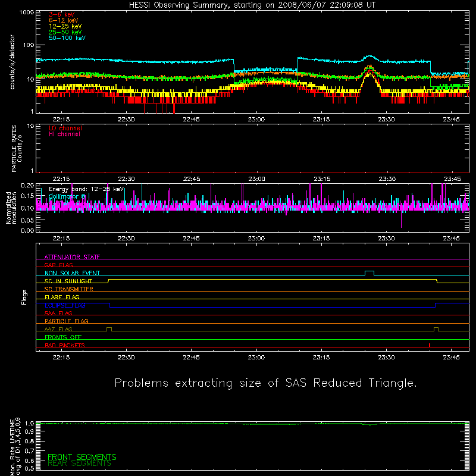Image resolution: width=476 pixels, height=476 pixels.
Task: Select the cyan 50-100 keV legend entry
Action: coord(67,38)
